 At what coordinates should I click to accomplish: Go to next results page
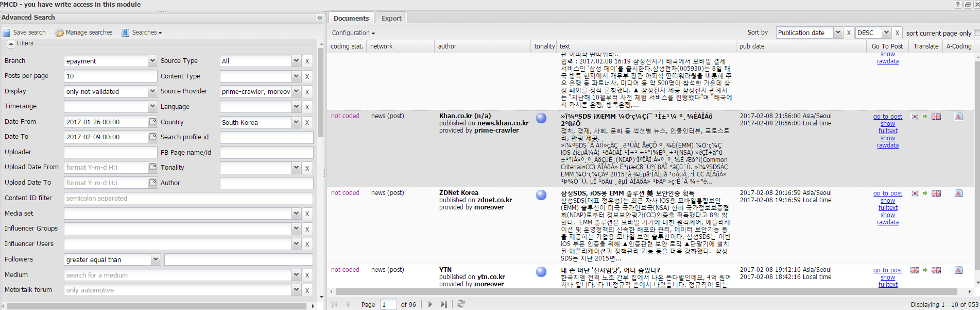click(x=430, y=304)
